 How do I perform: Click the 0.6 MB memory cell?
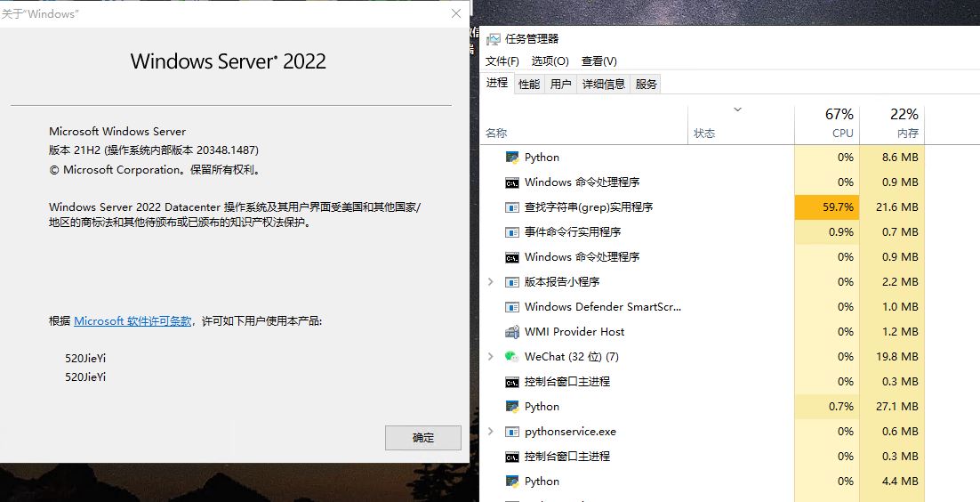tap(892, 432)
